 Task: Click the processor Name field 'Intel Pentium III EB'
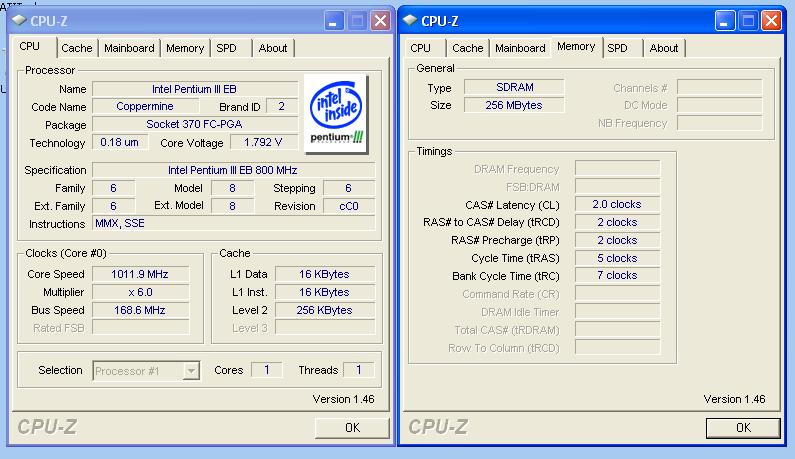pos(195,89)
